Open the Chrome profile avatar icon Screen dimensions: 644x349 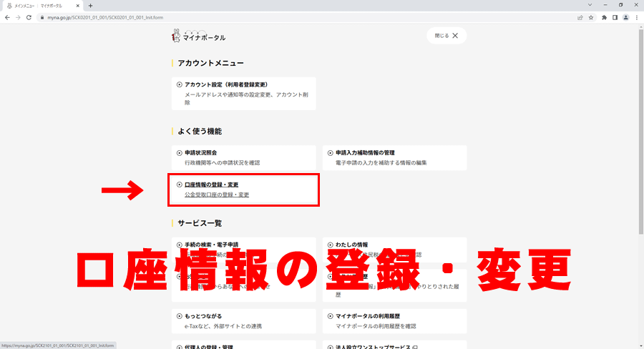coord(625,18)
